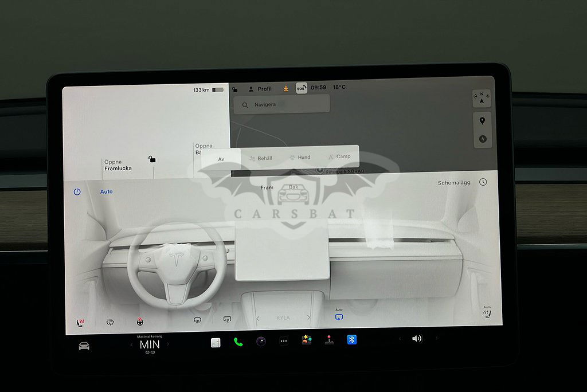
Task: Click the Navigera search field
Action: (281, 105)
